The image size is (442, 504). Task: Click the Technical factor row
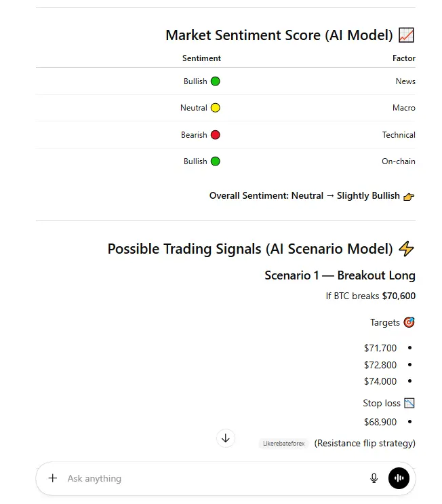click(399, 135)
